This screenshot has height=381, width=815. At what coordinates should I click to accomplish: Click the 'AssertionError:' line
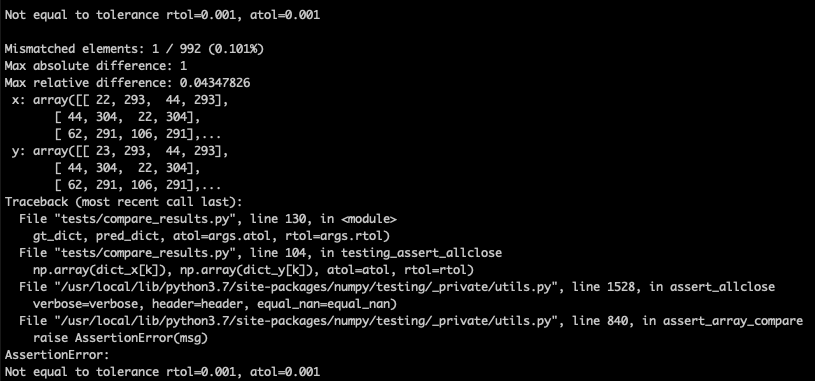57,355
